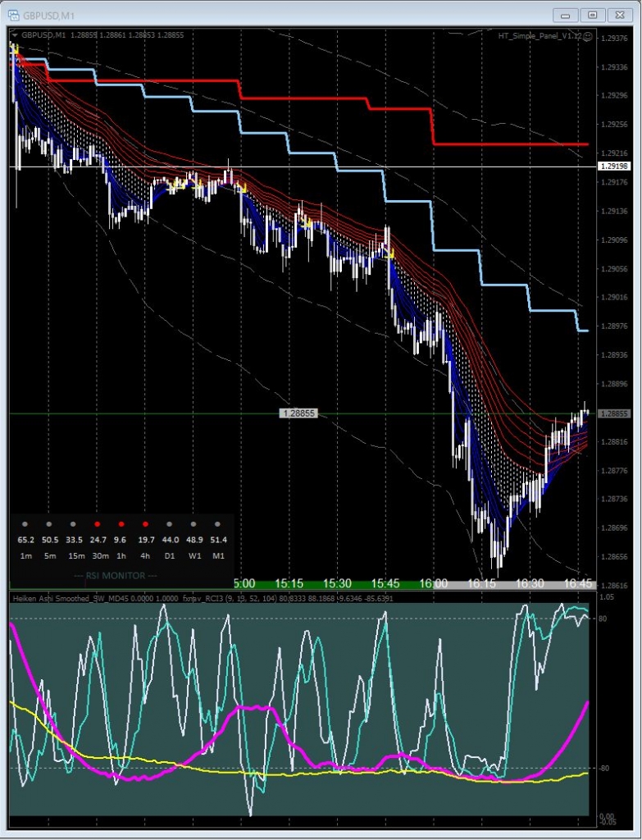Image resolution: width=642 pixels, height=840 pixels.
Task: Click the gray D1 RSI indicator dot
Action: coord(170,523)
